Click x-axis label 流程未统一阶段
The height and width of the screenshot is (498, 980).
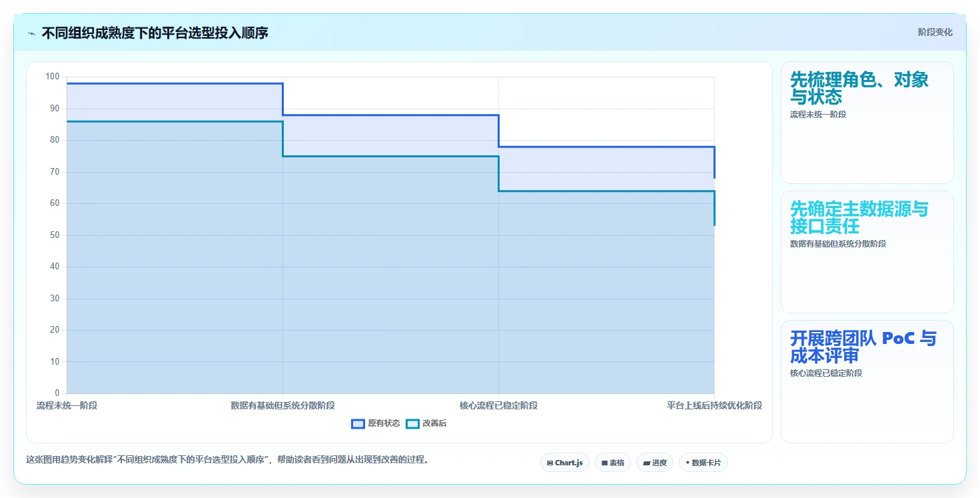[67, 405]
